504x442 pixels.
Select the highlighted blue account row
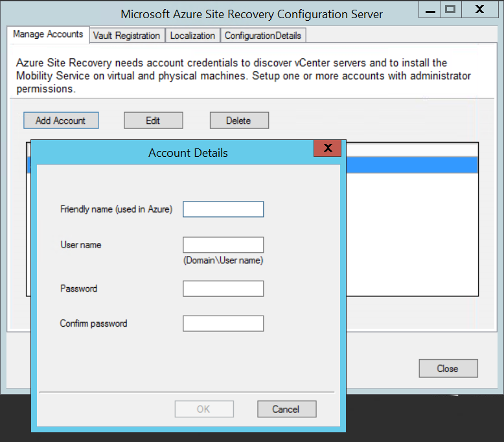click(412, 165)
